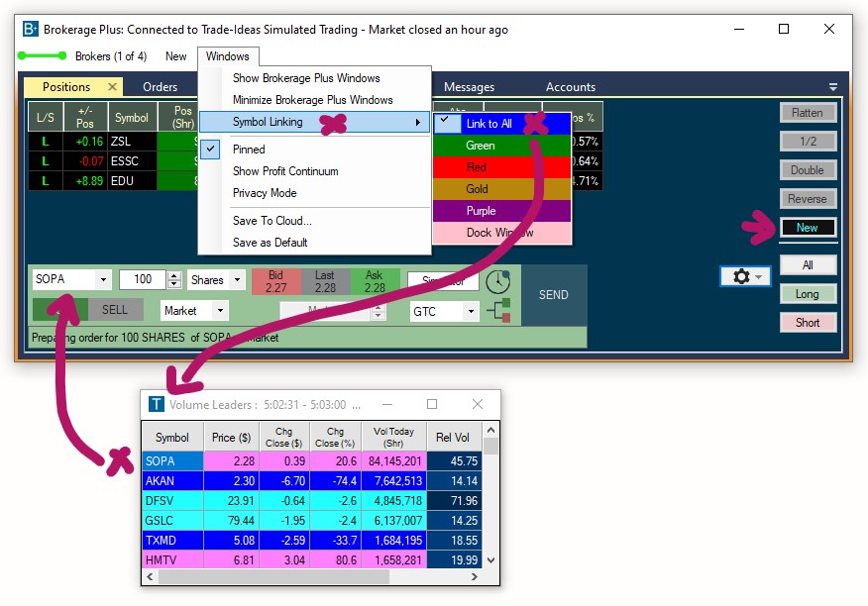Choose Save To Cloud menu item
The height and width of the screenshot is (606, 868).
point(271,221)
